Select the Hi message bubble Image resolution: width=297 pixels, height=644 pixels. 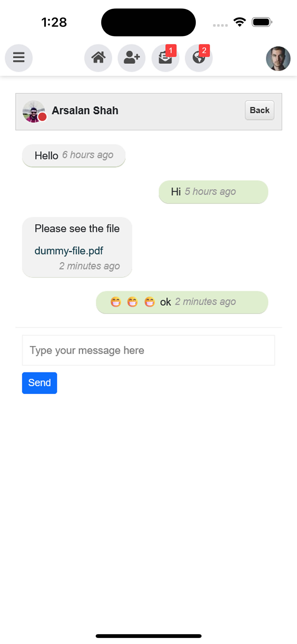[x=213, y=192]
